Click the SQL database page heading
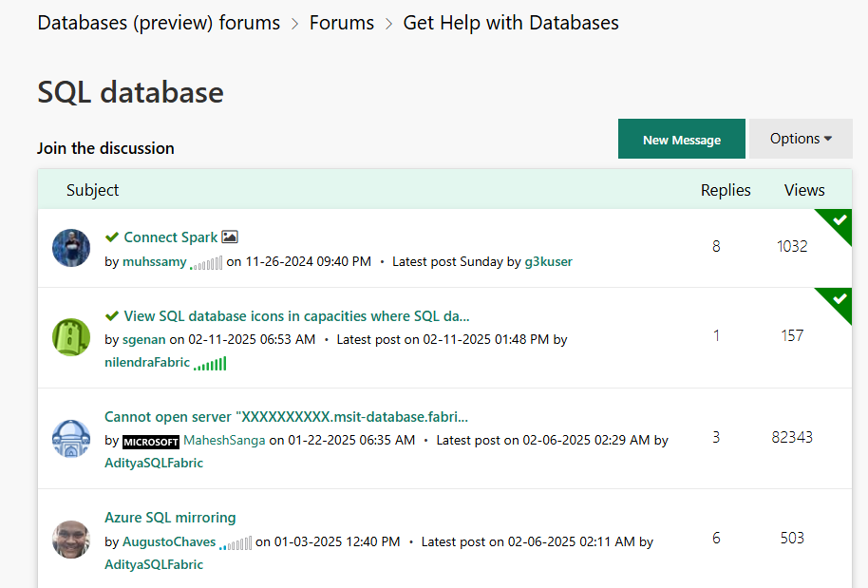This screenshot has height=588, width=868. (131, 92)
